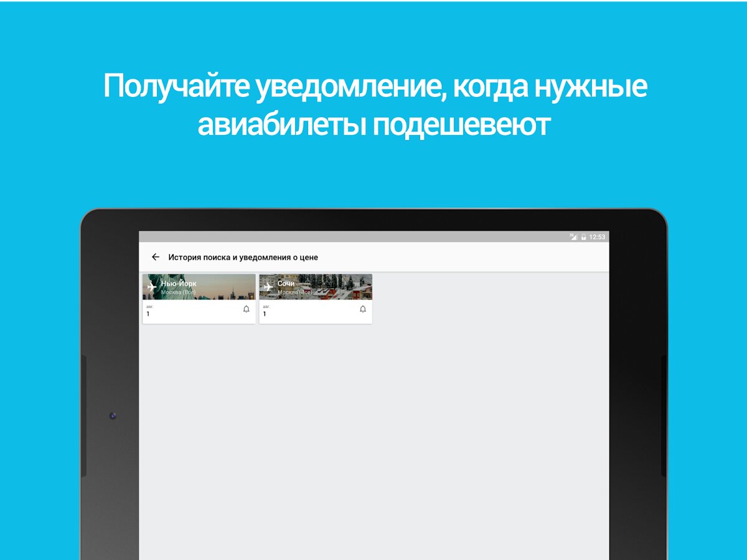Click the promo headline about авиабилеты
The height and width of the screenshot is (560, 747).
374,105
